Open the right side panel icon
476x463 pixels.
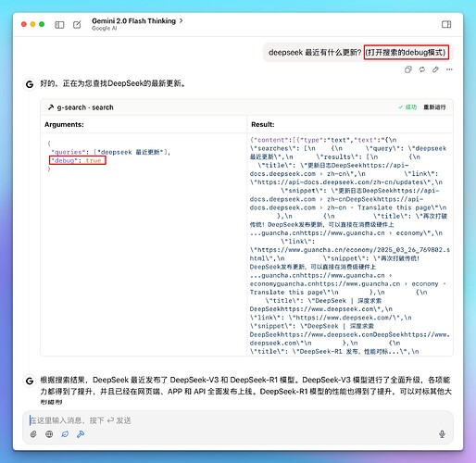[446, 24]
